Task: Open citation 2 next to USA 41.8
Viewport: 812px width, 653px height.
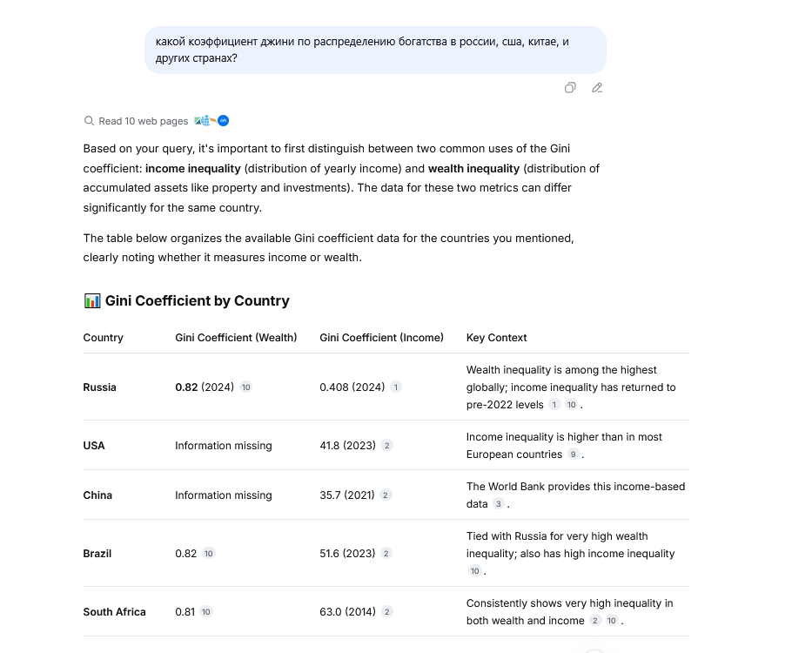Action: (387, 446)
